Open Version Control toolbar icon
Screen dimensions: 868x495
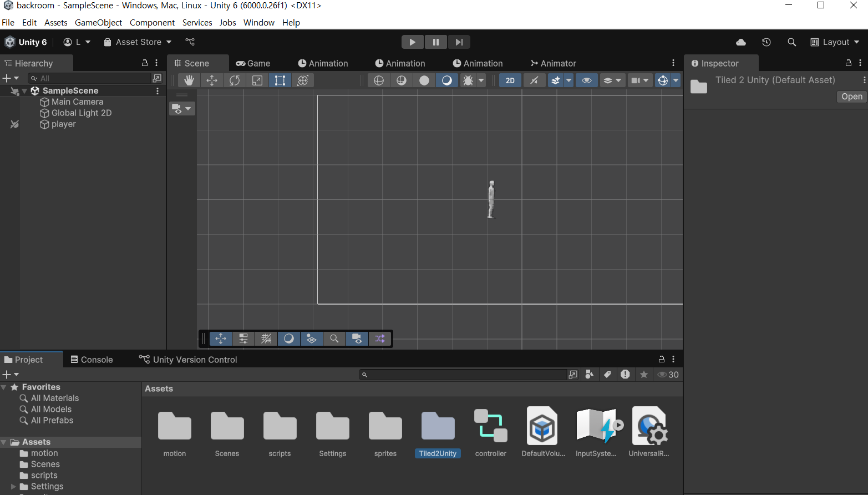pos(190,42)
